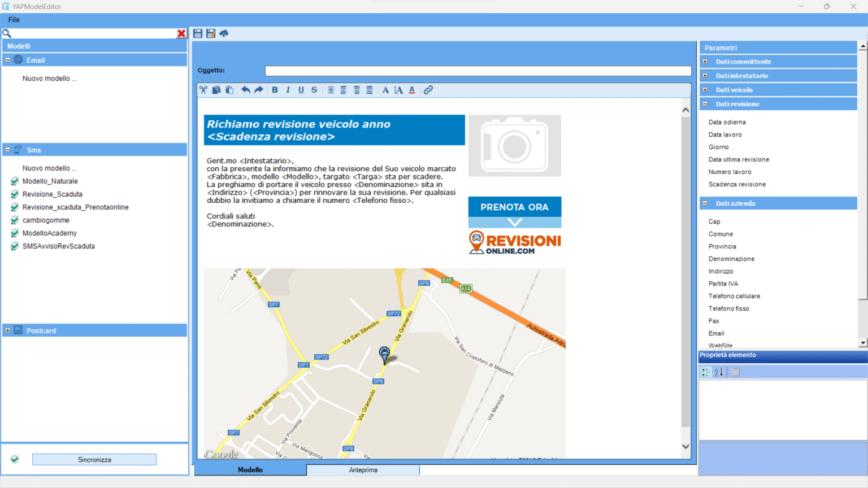Apply strikethrough formatting

coord(314,90)
